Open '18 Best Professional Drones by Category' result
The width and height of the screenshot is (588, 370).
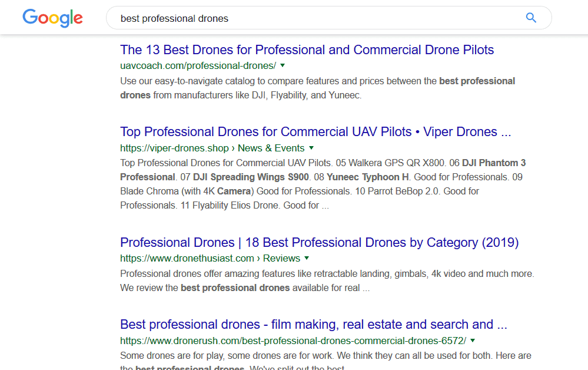coord(319,242)
